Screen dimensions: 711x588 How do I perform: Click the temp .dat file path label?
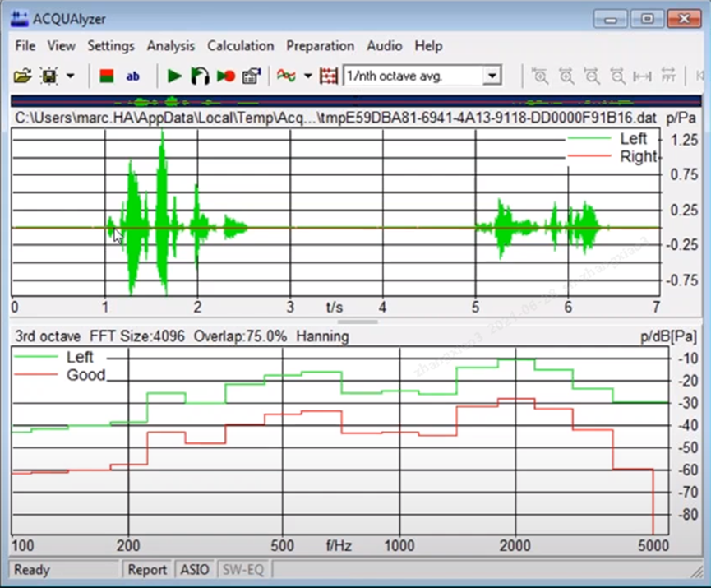point(335,118)
